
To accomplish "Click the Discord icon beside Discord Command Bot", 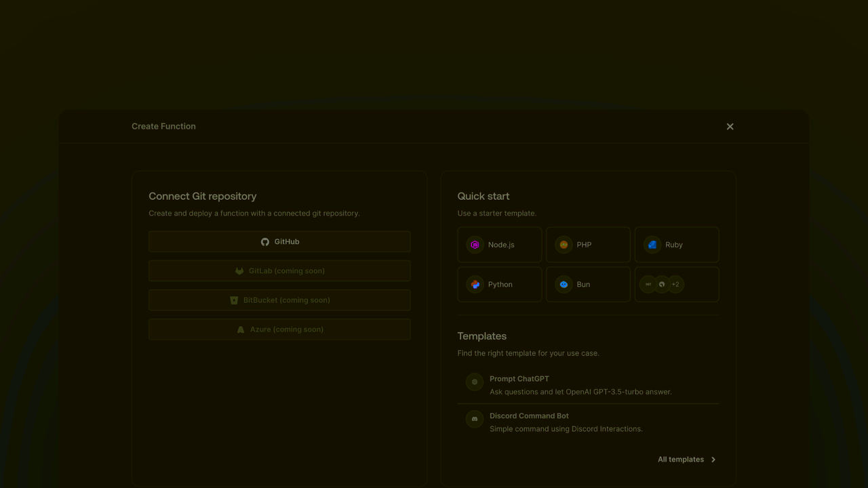I will point(474,420).
